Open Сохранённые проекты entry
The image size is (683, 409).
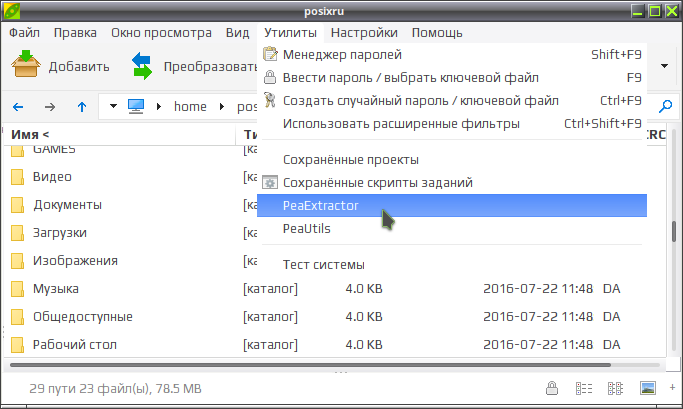pos(452,159)
